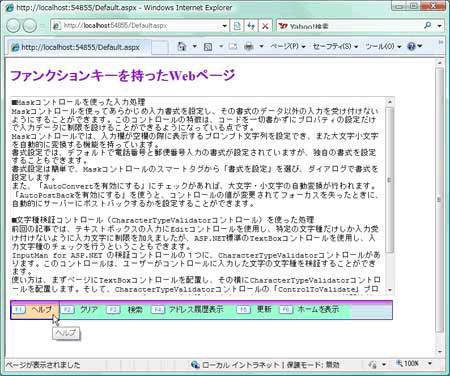Click the browser Back button

click(13, 26)
